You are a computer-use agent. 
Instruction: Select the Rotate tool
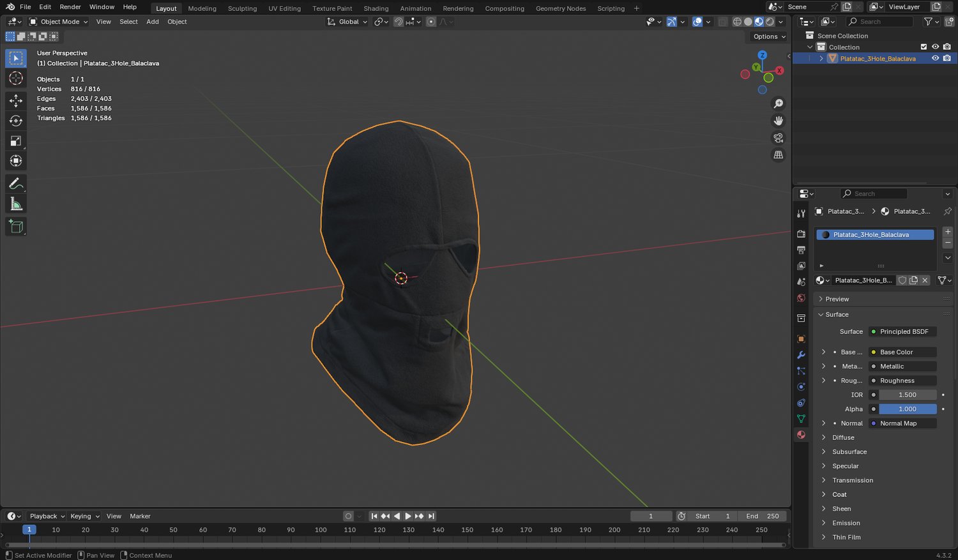16,121
